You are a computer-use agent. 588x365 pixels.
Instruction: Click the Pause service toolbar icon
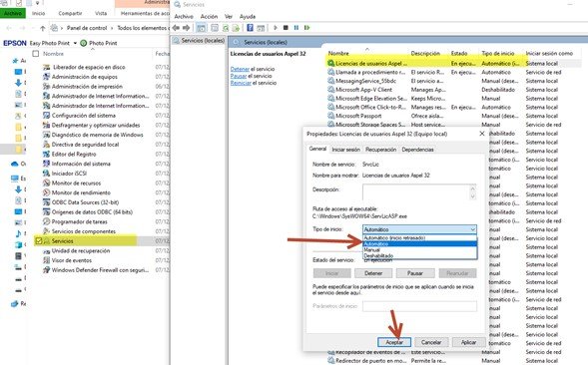296,28
